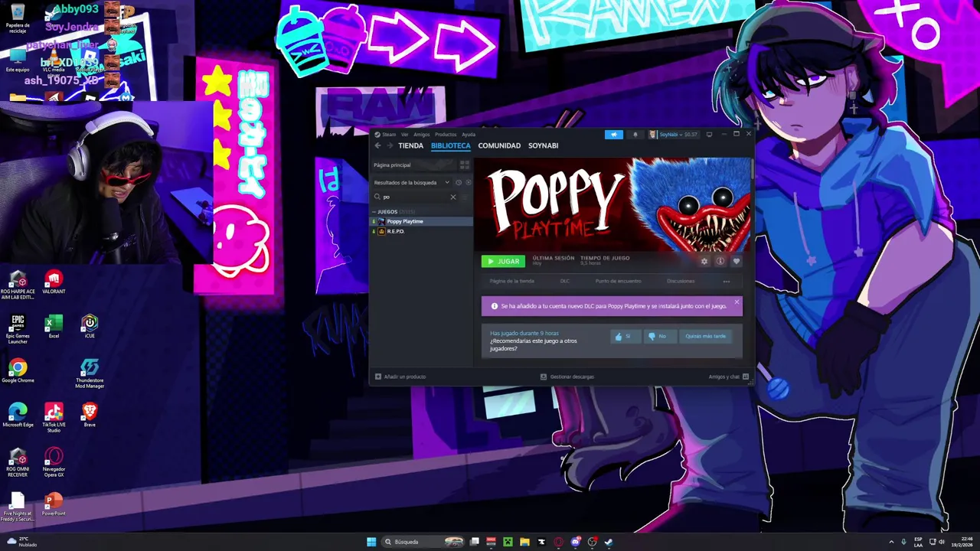
Task: Open Thunderstore Mod Manager desktop icon
Action: [x=90, y=373]
